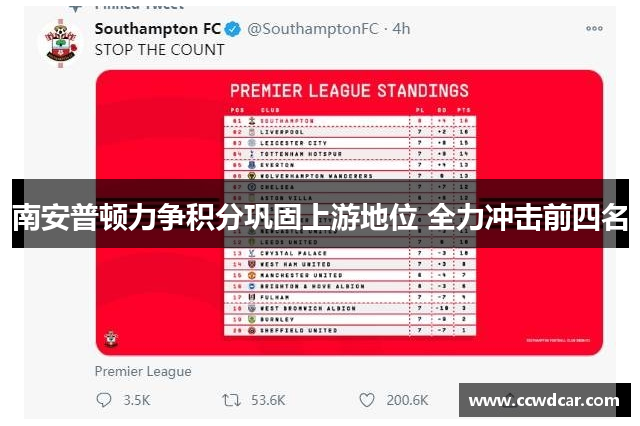Open the tweet's three-dot more menu
Viewport: 640px width, 426px height.
click(x=594, y=29)
